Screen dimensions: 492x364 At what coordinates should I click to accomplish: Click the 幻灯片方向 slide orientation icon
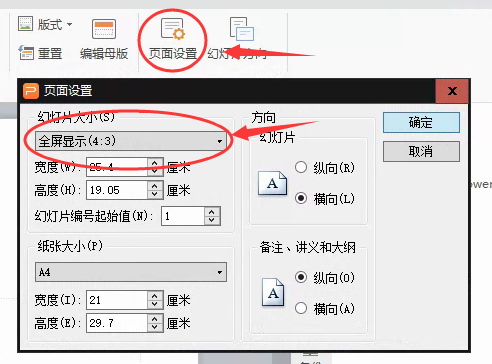[x=242, y=29]
